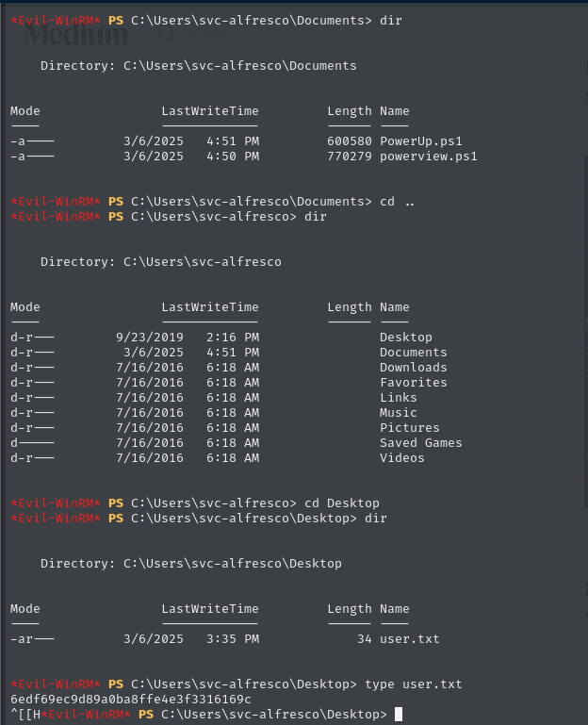Select the Saved Games folder entry

coord(420,442)
